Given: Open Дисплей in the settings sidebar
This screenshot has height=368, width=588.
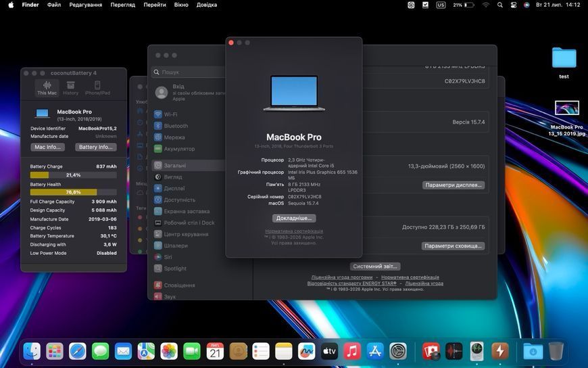Looking at the screenshot, I should pos(170,188).
